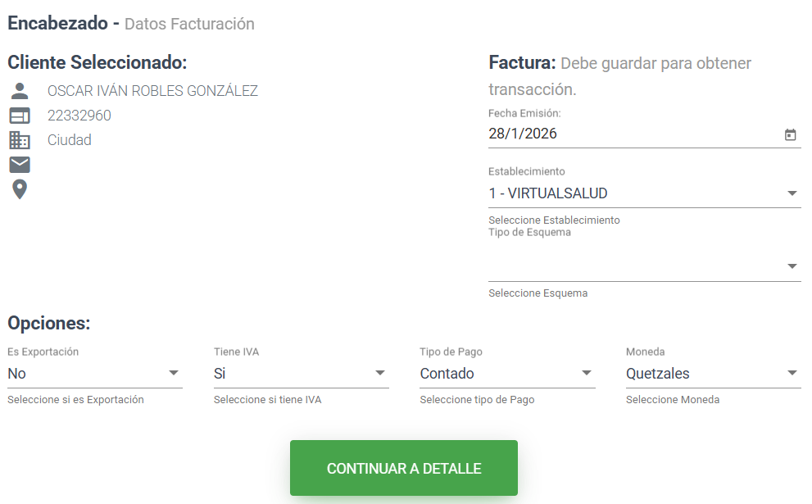This screenshot has width=812, height=504.
Task: Click the person icon beside client name
Action: [19, 91]
